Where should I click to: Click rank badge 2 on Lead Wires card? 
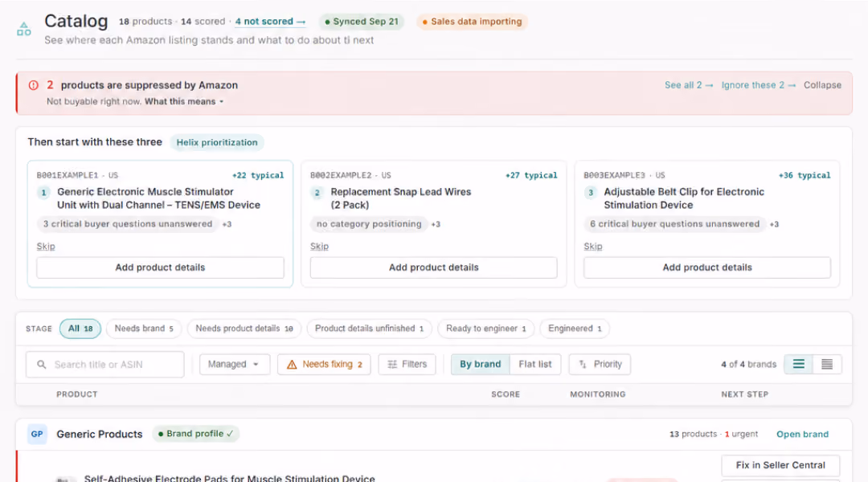coord(317,193)
